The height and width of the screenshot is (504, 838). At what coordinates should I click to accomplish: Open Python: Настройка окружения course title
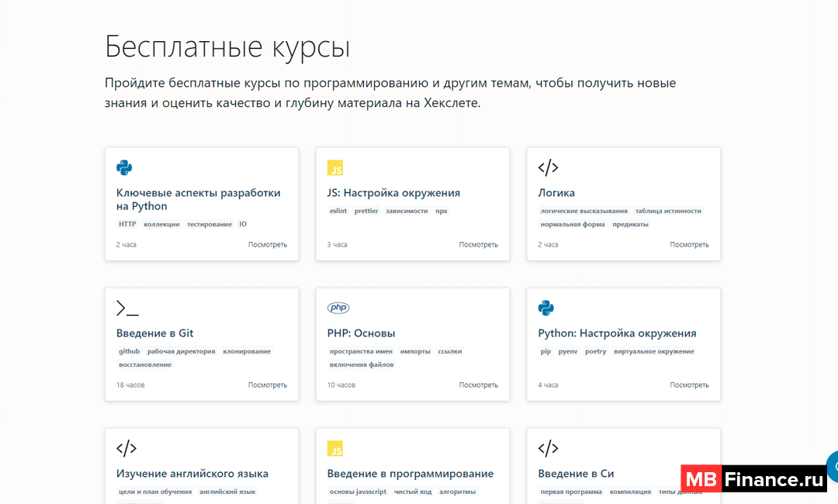tap(618, 333)
